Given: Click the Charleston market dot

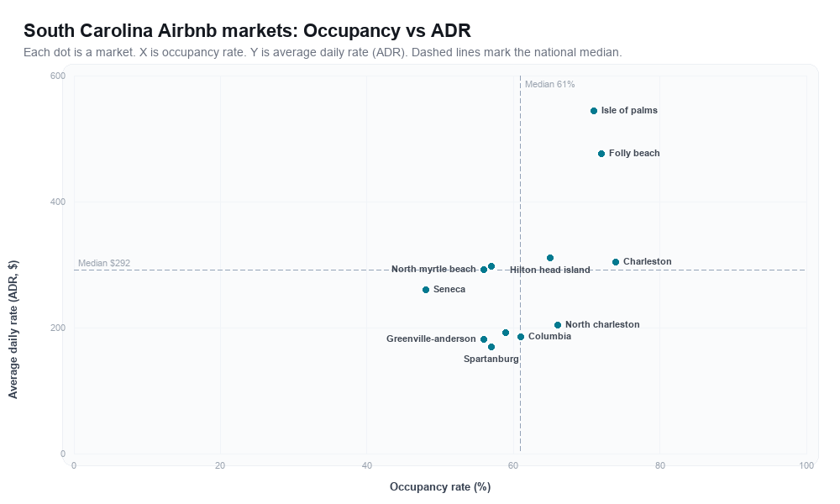Looking at the screenshot, I should click(x=616, y=262).
